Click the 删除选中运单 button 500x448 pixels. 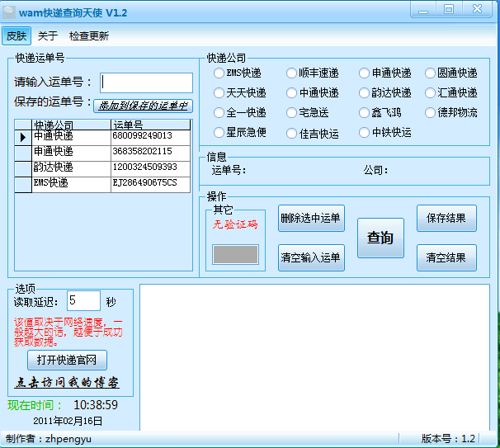(311, 218)
